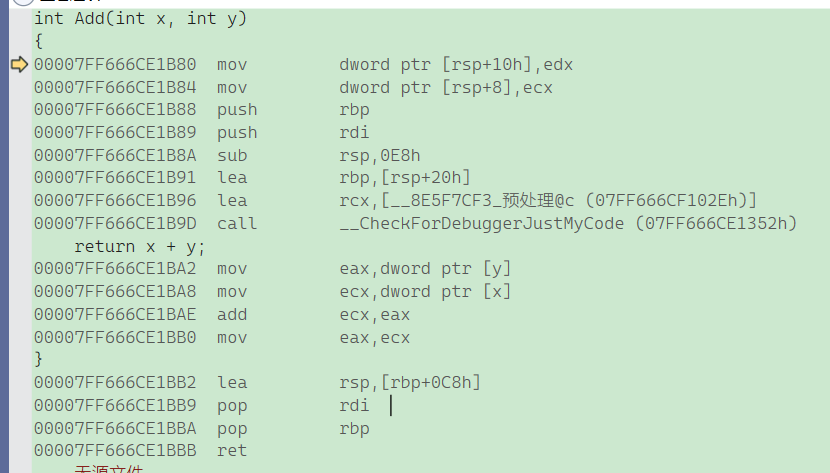Click the operand 'rbp,[rsp+20h]'
The height and width of the screenshot is (473, 830).
tap(404, 177)
